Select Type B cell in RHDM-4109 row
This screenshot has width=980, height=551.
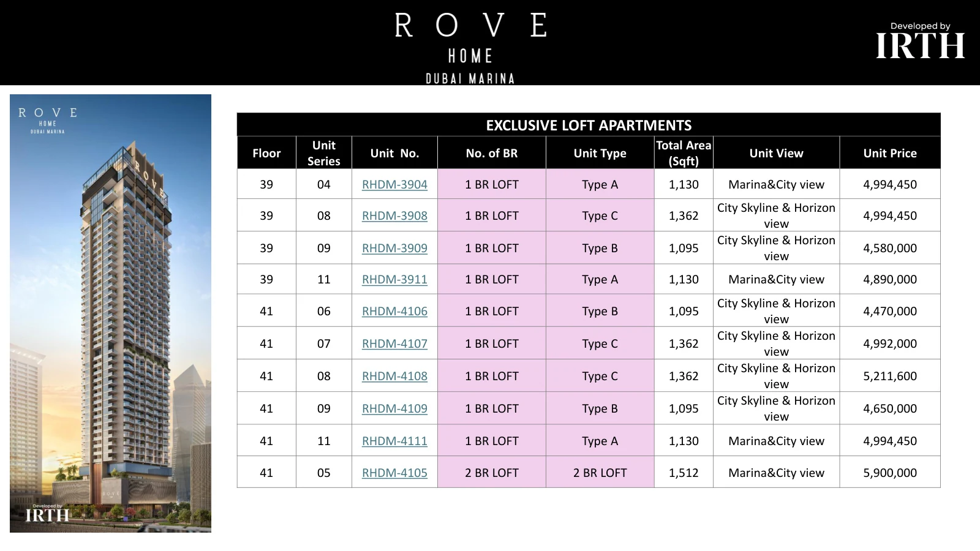[600, 408]
